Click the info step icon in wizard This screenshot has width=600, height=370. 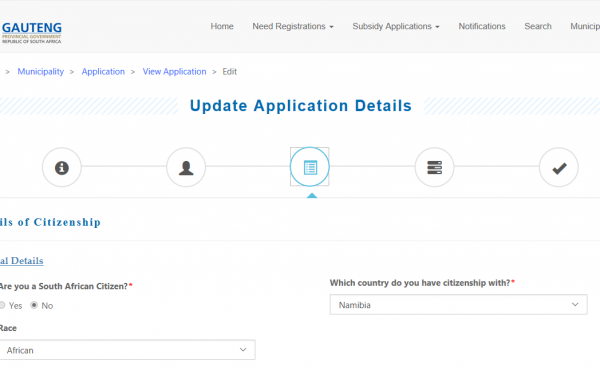pos(62,167)
